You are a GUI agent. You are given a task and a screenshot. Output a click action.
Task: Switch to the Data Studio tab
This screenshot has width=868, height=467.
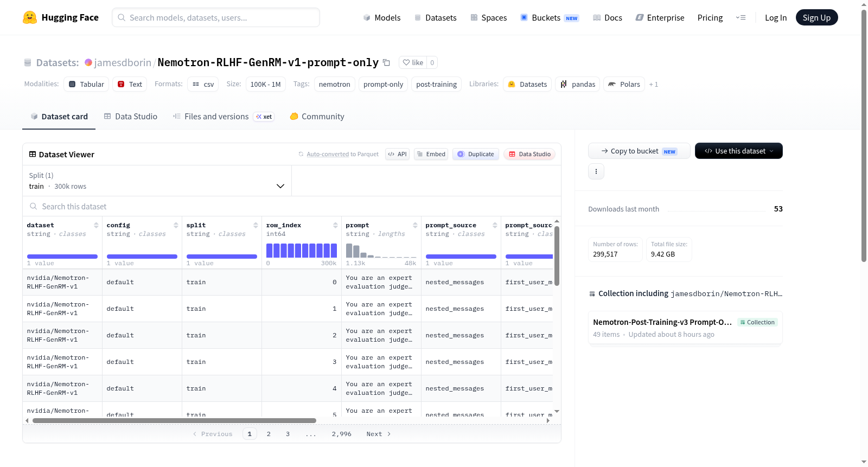coord(131,116)
